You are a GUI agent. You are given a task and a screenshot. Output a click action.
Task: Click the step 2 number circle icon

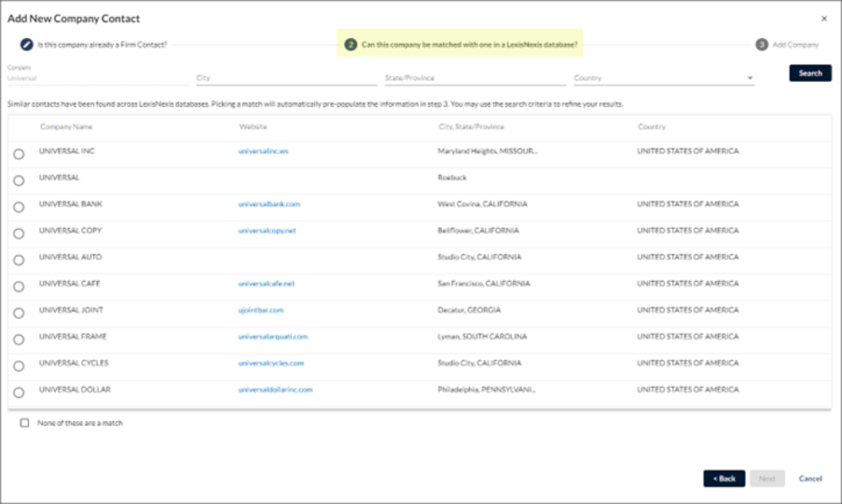coord(351,45)
